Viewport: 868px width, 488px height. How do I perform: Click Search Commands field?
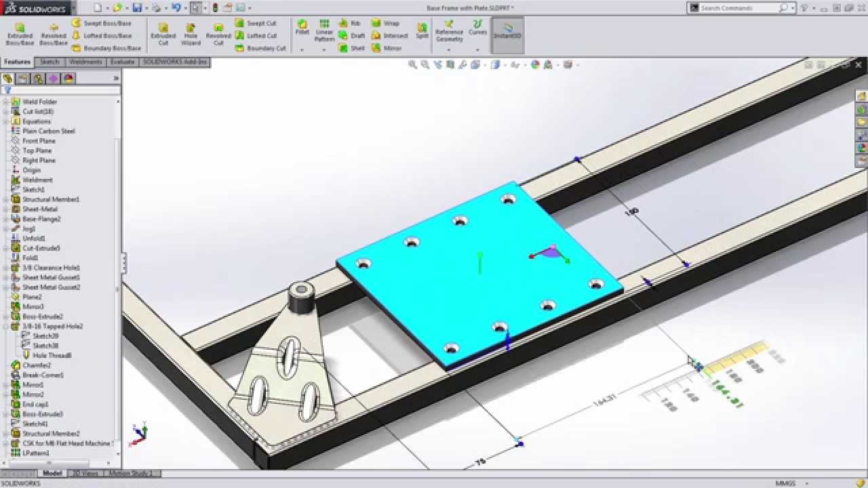(742, 8)
